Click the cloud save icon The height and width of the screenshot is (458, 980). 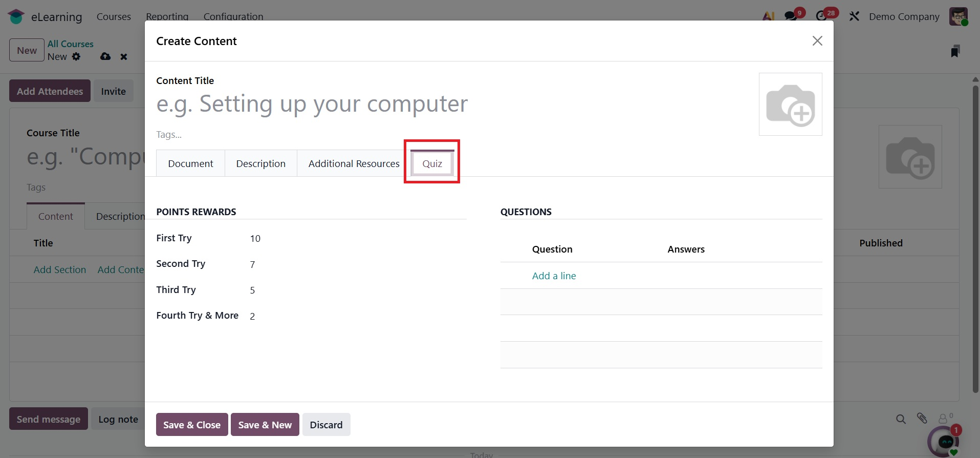[105, 56]
